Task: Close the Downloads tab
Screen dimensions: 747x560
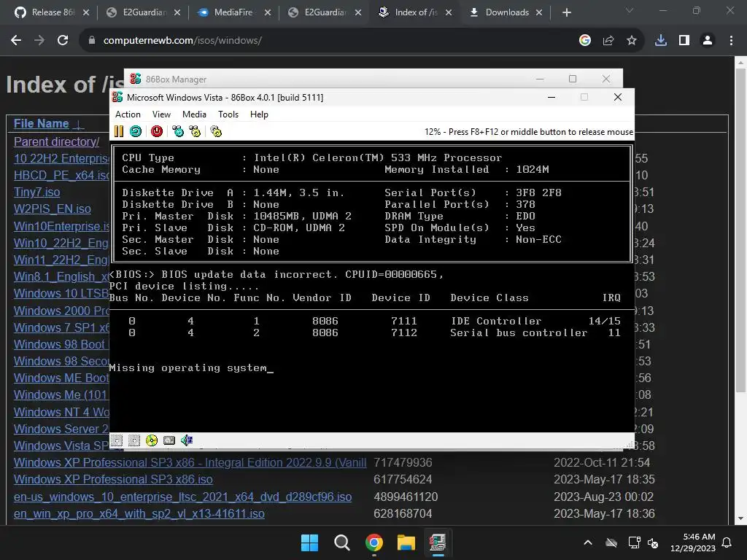Action: (539, 12)
